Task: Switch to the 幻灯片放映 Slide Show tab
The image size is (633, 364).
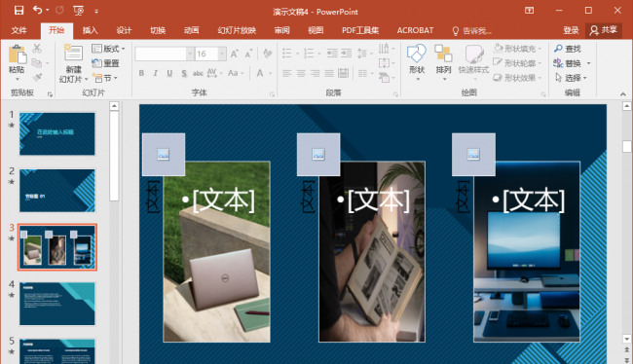Action: click(x=237, y=30)
